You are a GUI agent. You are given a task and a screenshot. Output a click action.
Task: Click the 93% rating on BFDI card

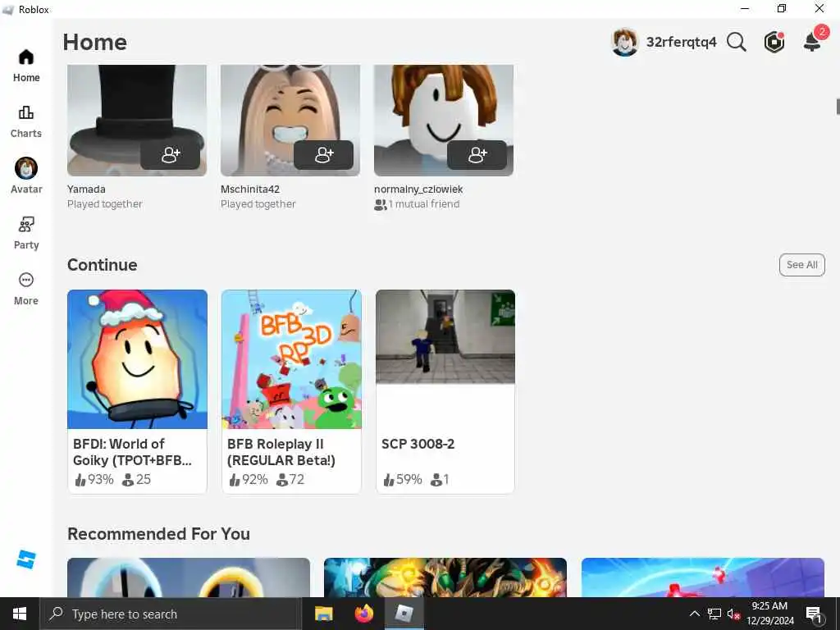click(x=94, y=479)
